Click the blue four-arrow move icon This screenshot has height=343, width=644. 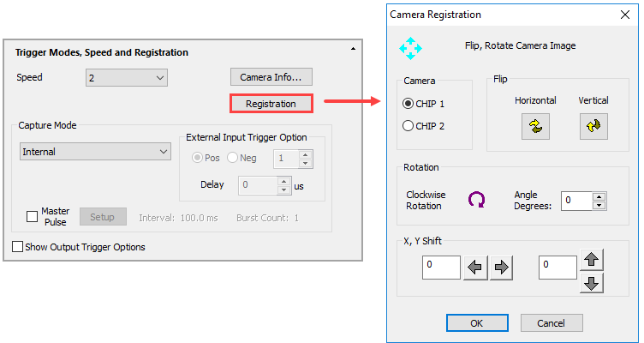pos(411,46)
